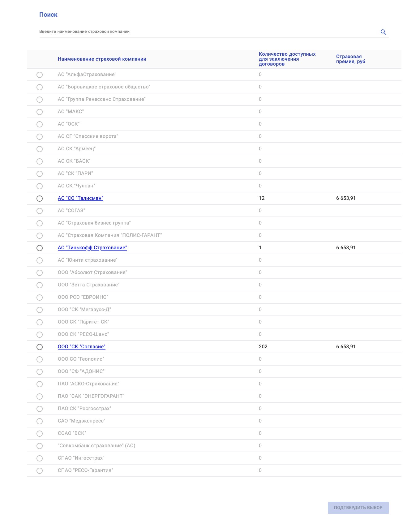
Task: Click the ООО СО "Геополис" name
Action: coord(81,359)
